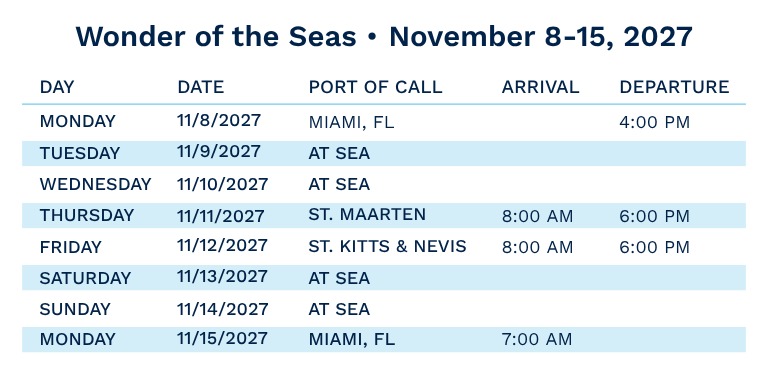
Task: Select the ST. MAARTEN port cell
Action: [x=367, y=214]
